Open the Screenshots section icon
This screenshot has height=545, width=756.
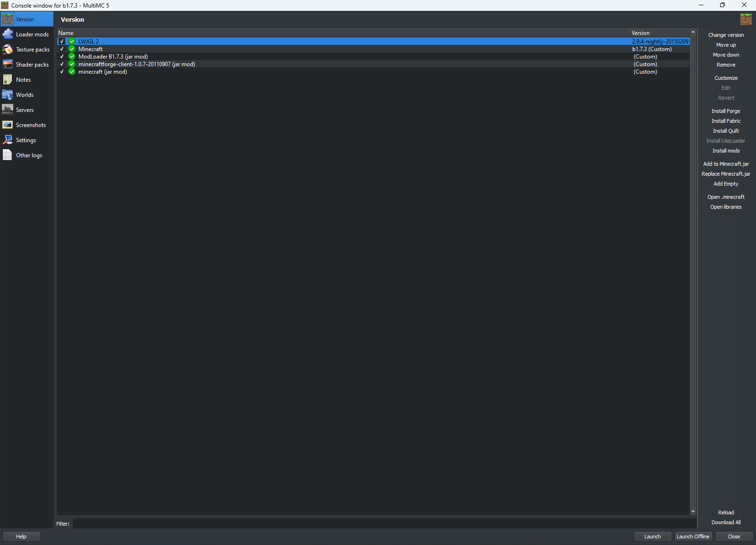click(8, 125)
